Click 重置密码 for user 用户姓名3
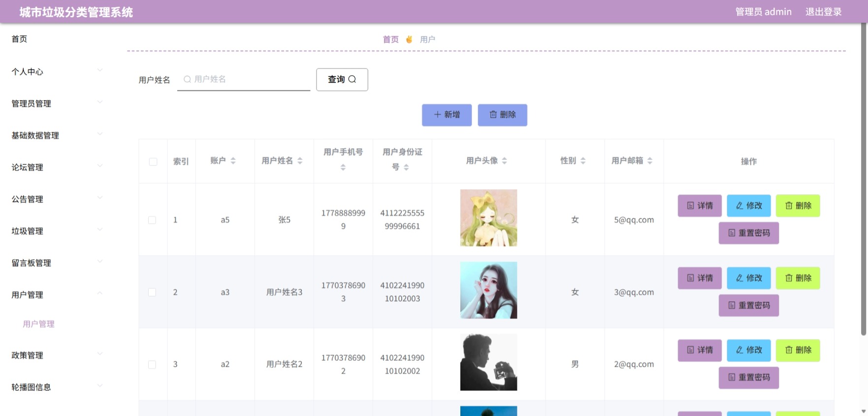This screenshot has height=416, width=868. (x=749, y=305)
